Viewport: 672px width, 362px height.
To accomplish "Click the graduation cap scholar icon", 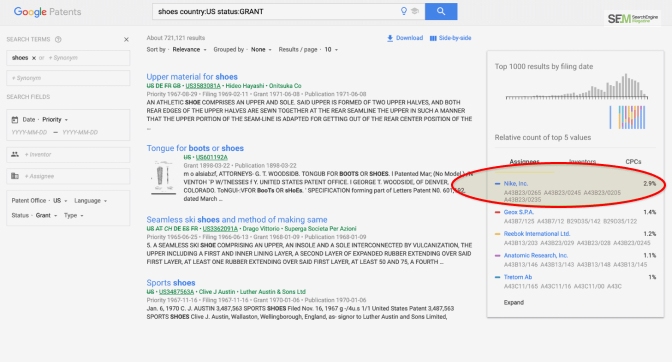I will coord(414,11).
